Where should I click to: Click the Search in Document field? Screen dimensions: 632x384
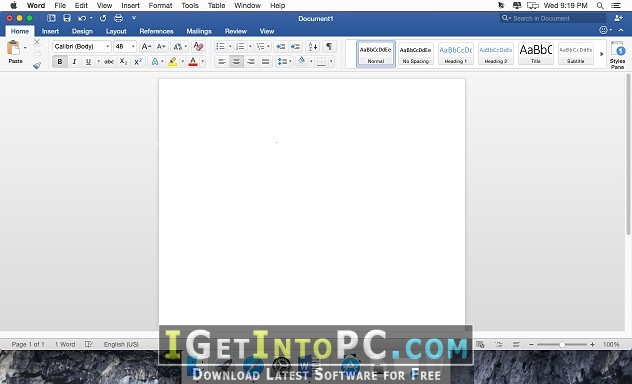(553, 18)
